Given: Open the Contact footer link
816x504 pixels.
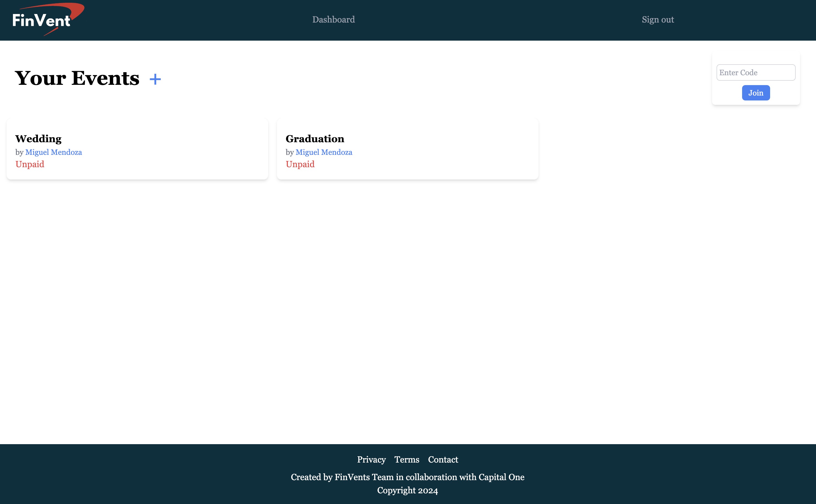Looking at the screenshot, I should [443, 460].
